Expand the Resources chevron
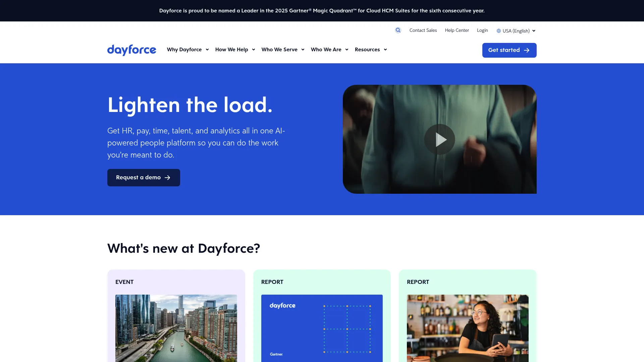Viewport: 644px width, 362px height. tap(385, 50)
